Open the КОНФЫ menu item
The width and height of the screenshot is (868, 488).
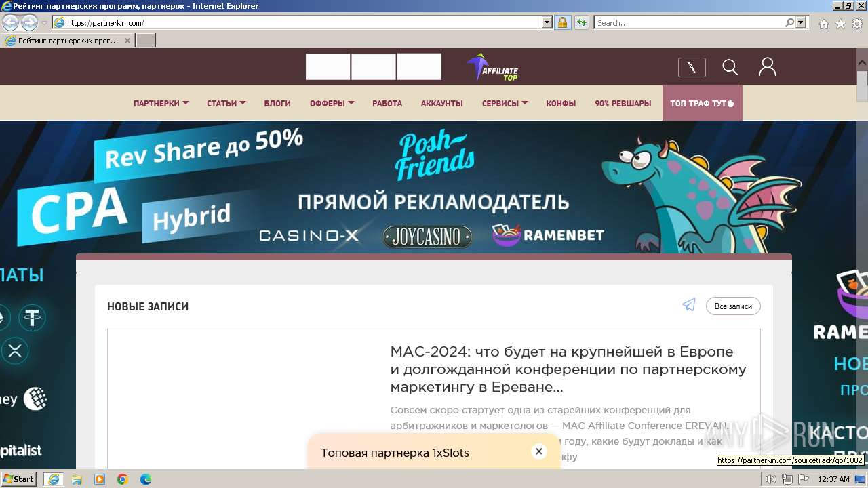point(561,104)
